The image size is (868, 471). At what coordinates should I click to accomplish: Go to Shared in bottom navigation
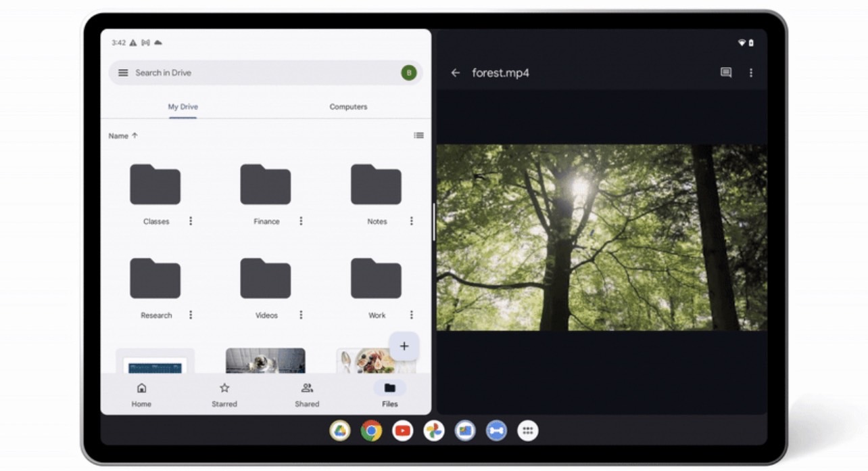tap(307, 395)
